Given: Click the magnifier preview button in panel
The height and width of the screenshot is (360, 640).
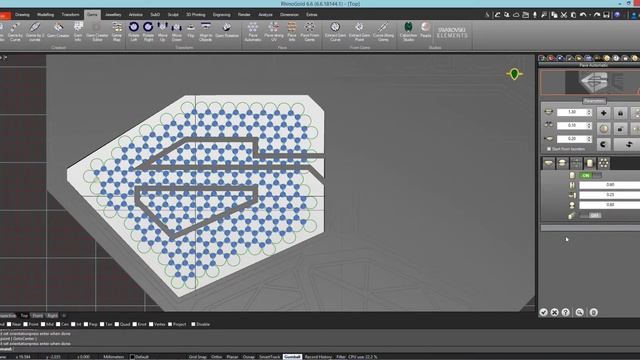Looking at the screenshot, I should (580, 312).
